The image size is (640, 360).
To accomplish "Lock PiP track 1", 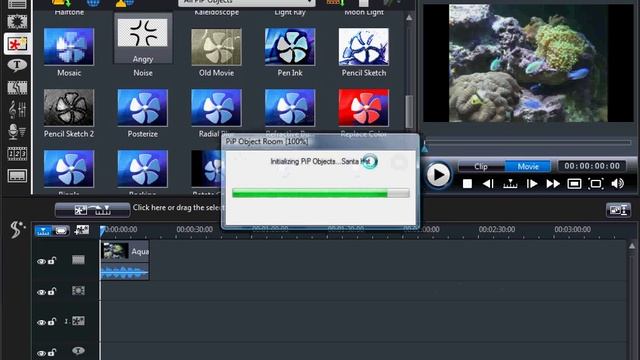I will point(52,322).
